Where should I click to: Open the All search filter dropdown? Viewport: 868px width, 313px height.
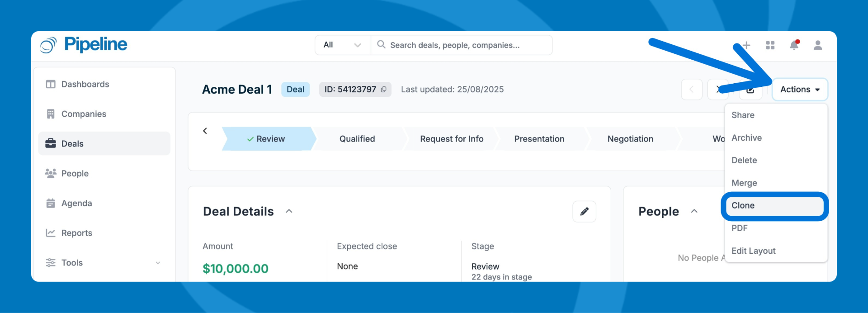[342, 45]
